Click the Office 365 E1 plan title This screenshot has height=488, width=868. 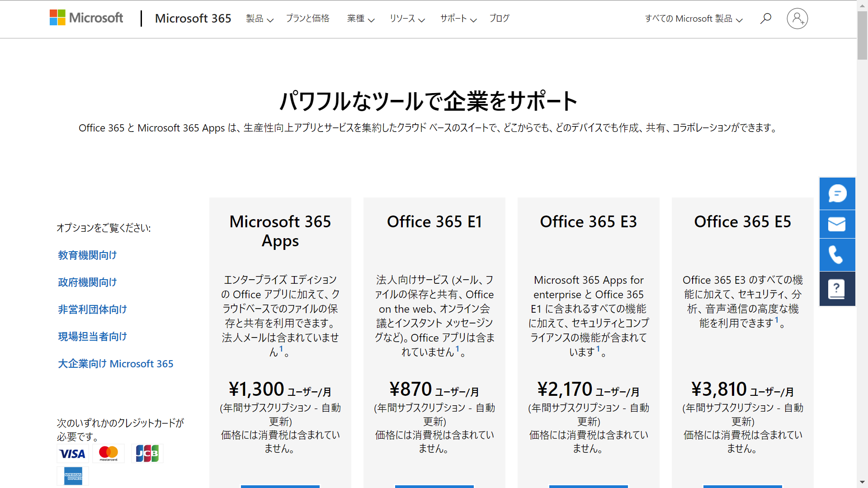tap(434, 222)
